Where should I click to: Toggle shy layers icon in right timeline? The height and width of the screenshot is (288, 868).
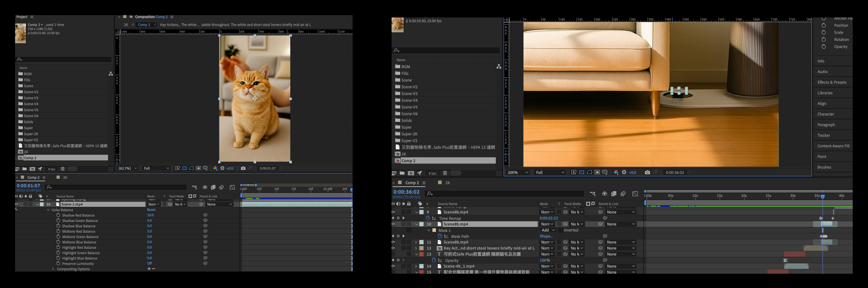coord(604,194)
